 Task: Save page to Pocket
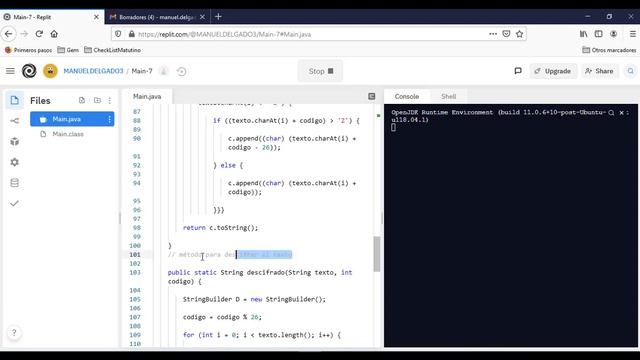click(x=506, y=34)
